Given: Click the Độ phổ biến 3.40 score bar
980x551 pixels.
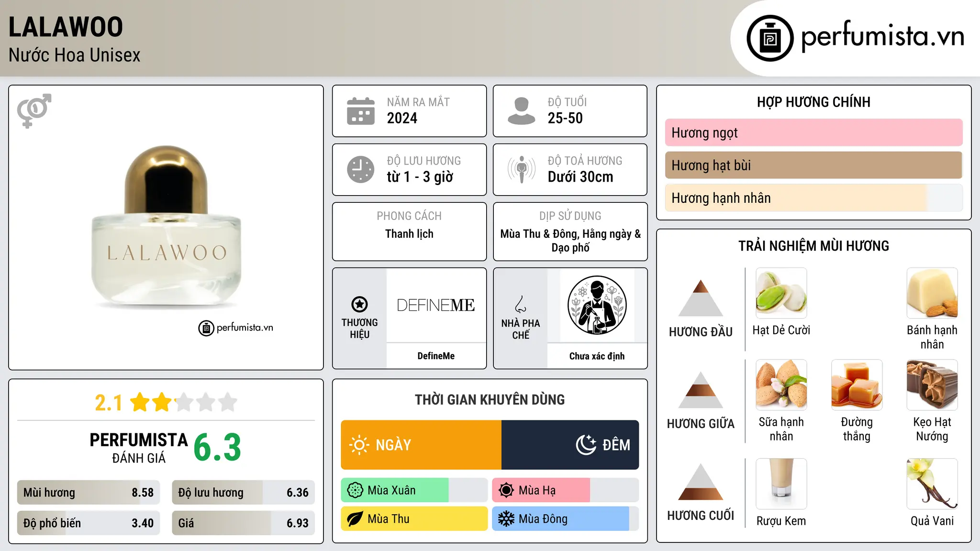Looking at the screenshot, I should coord(89,523).
